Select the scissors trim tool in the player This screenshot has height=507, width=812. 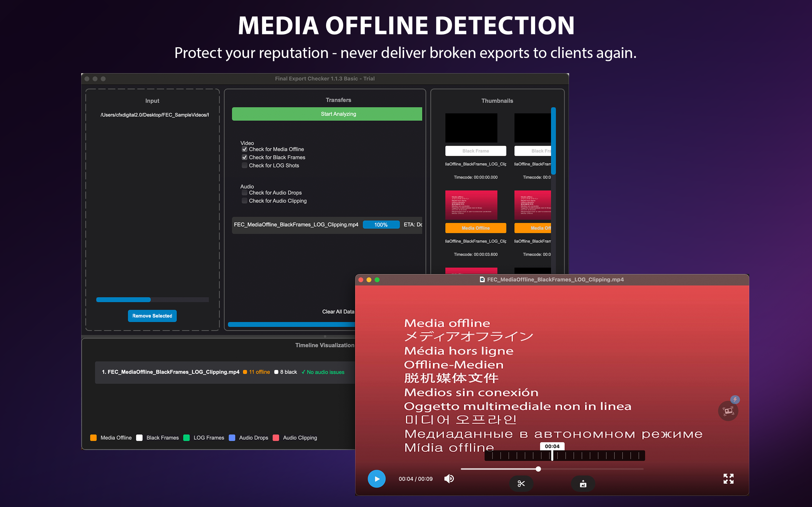coord(521,484)
